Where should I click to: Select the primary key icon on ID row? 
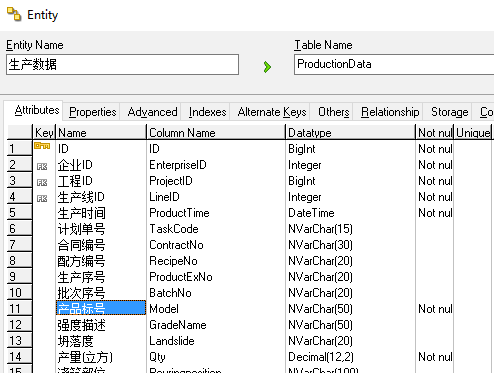pos(42,146)
